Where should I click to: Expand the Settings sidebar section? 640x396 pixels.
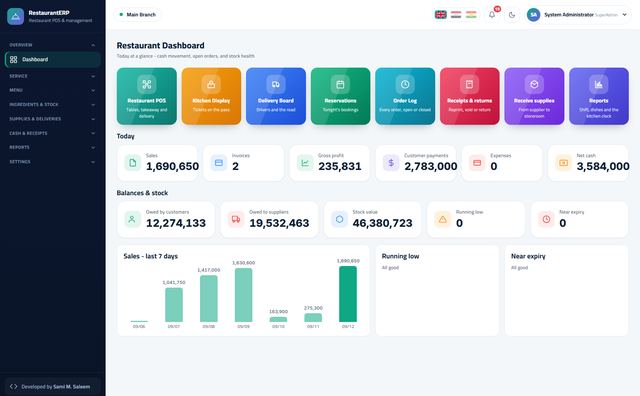tap(52, 162)
